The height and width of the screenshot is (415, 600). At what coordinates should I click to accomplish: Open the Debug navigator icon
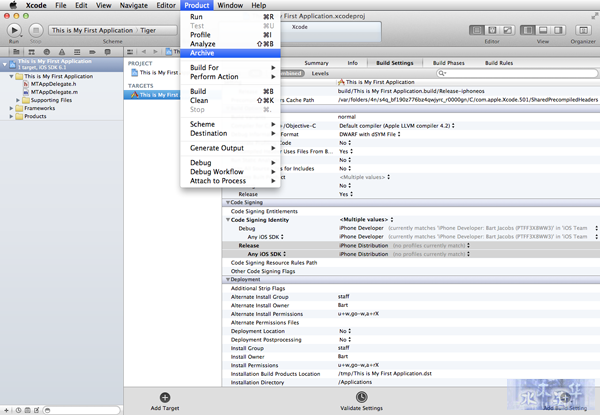(x=77, y=52)
